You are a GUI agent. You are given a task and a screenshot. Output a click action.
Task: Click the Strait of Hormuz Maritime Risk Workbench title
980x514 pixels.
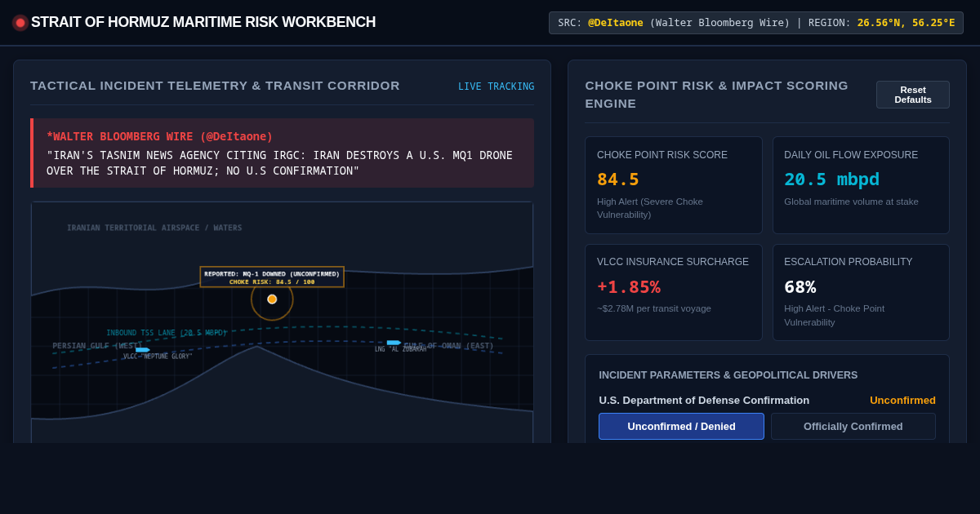point(203,23)
